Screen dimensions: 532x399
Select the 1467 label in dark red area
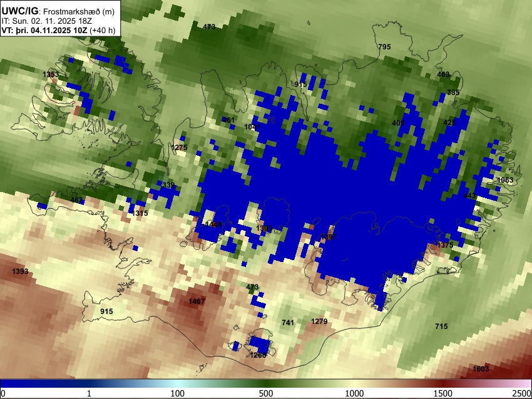(197, 301)
